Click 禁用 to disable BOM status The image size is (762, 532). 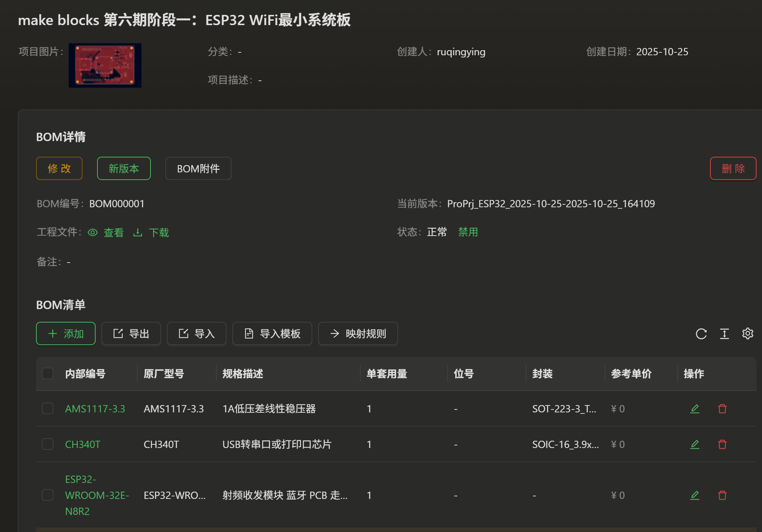(468, 232)
